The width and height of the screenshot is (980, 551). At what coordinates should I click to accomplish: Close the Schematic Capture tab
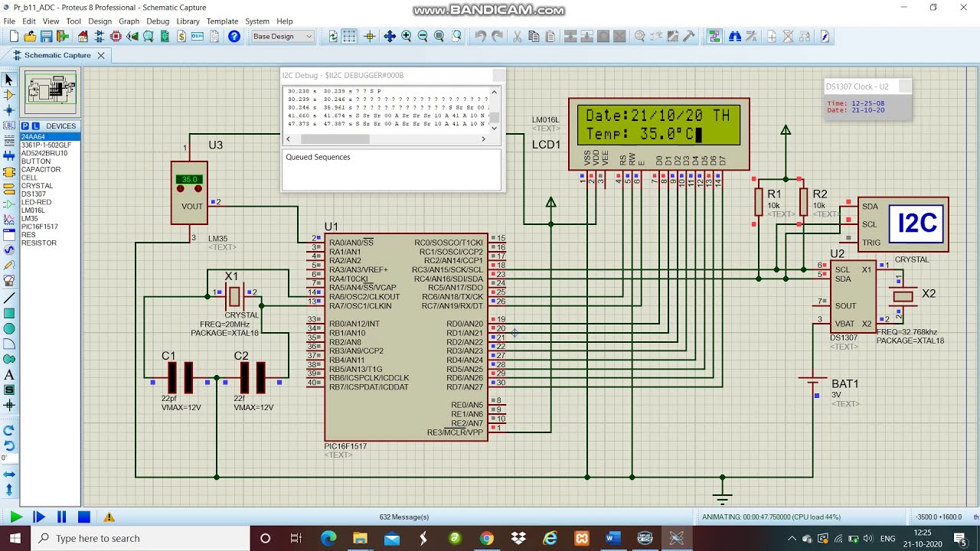100,55
